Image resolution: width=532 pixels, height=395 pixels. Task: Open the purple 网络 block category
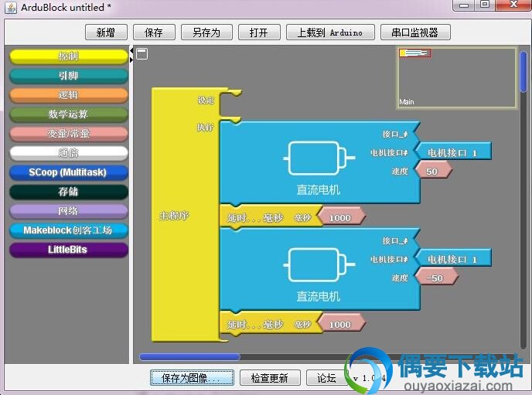pyautogui.click(x=69, y=211)
